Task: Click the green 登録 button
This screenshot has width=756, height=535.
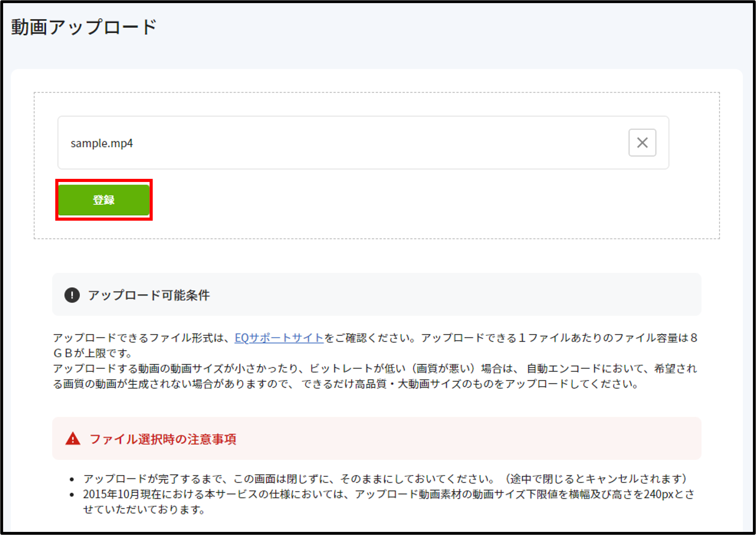Action: 104,200
